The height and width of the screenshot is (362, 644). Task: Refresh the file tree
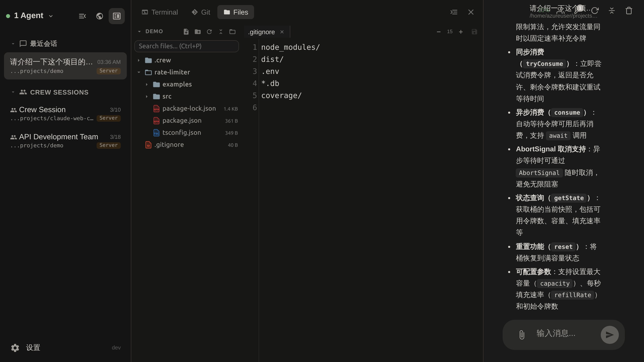tap(209, 32)
